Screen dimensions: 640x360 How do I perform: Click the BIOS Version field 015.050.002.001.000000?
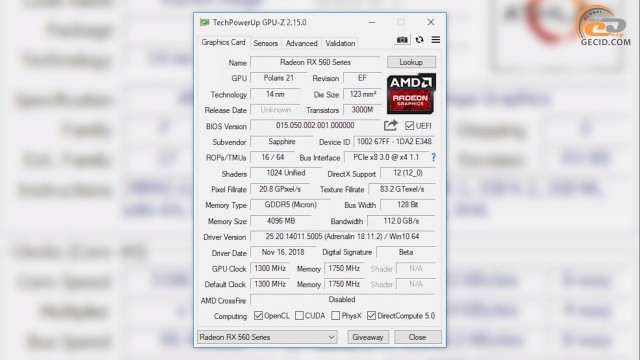(315, 125)
